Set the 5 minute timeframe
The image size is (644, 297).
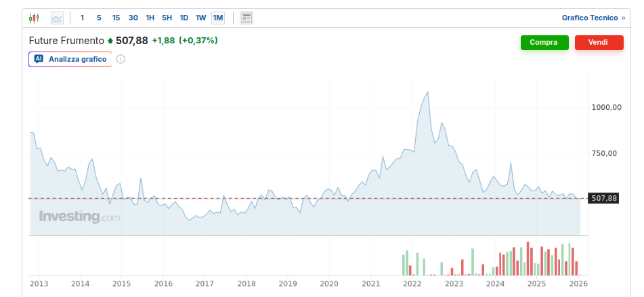(99, 18)
